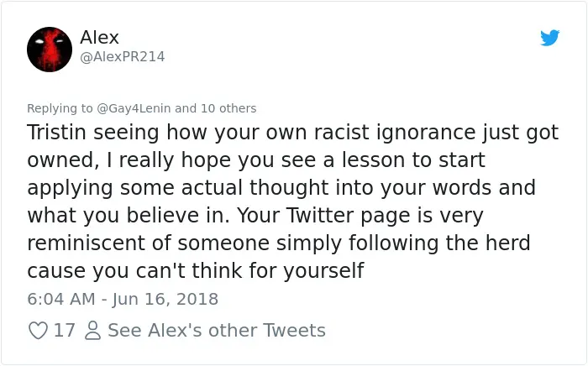Click the word 'herd' in the tweet

(x=507, y=243)
